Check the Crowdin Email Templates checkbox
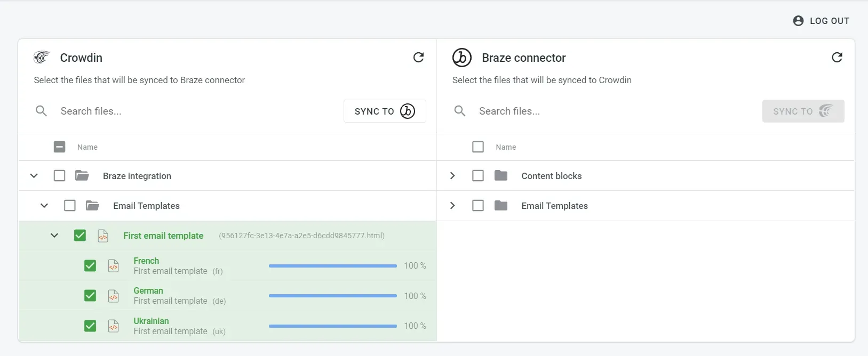This screenshot has height=356, width=868. [x=70, y=205]
